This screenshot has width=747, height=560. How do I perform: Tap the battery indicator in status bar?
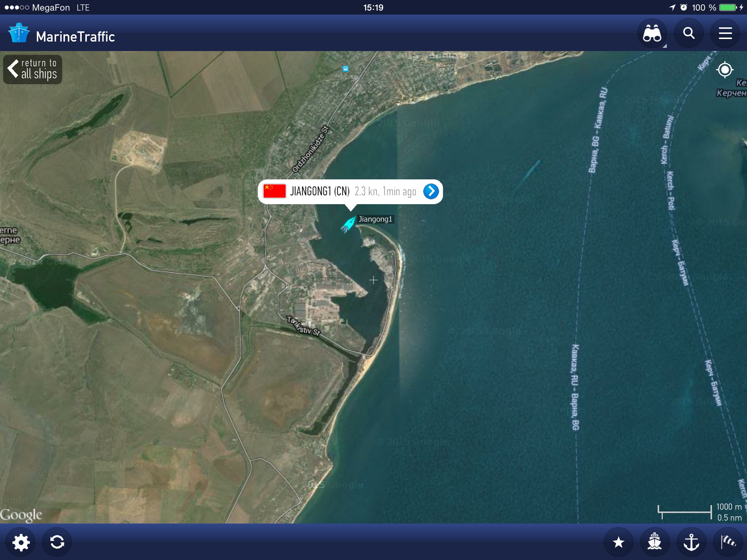tap(728, 7)
